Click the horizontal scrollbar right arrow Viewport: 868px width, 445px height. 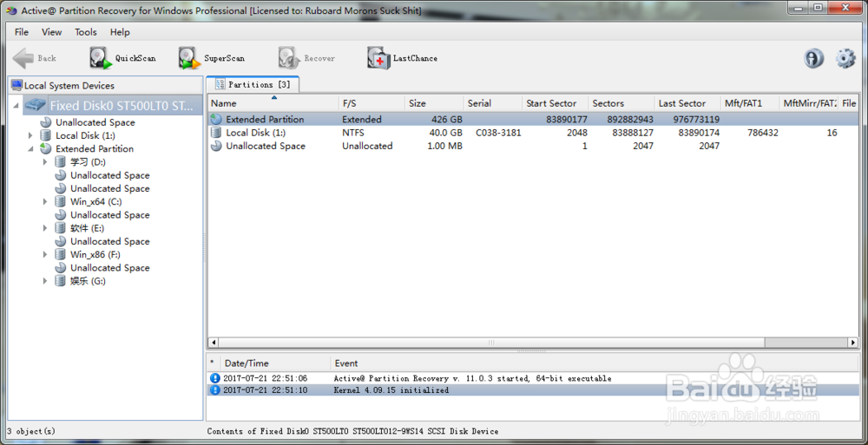853,343
